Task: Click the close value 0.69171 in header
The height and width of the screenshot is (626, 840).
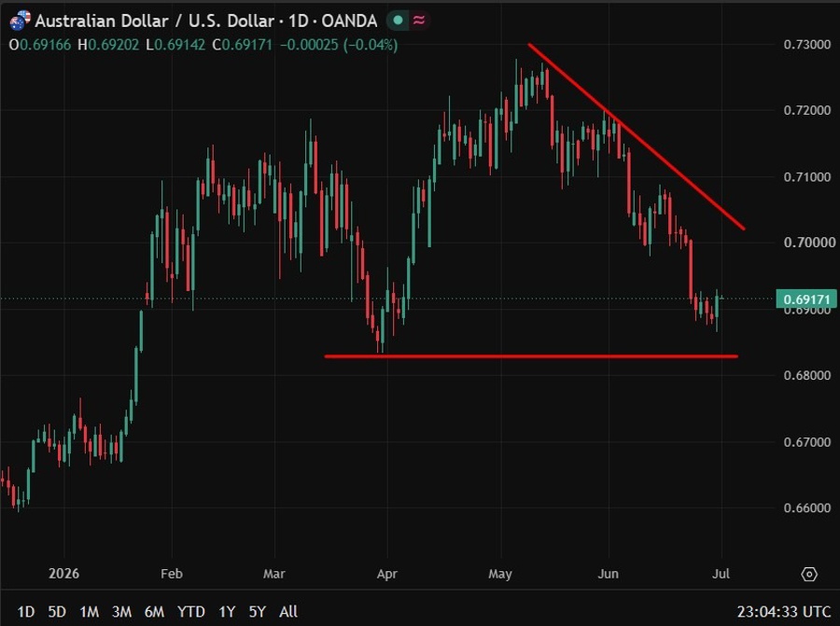Action: 247,45
